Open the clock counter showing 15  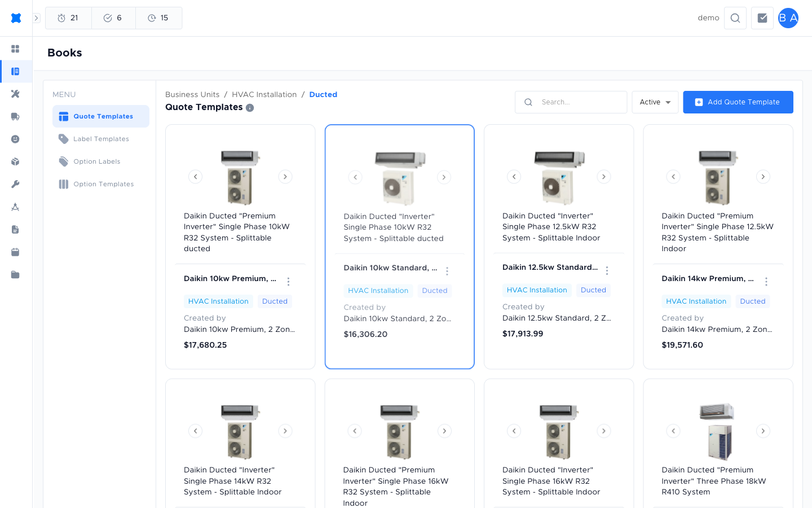158,18
